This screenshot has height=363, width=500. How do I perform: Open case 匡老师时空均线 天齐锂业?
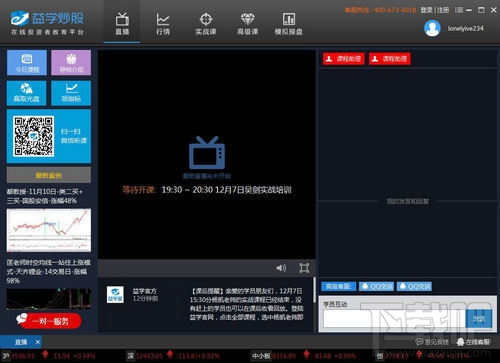(48, 271)
